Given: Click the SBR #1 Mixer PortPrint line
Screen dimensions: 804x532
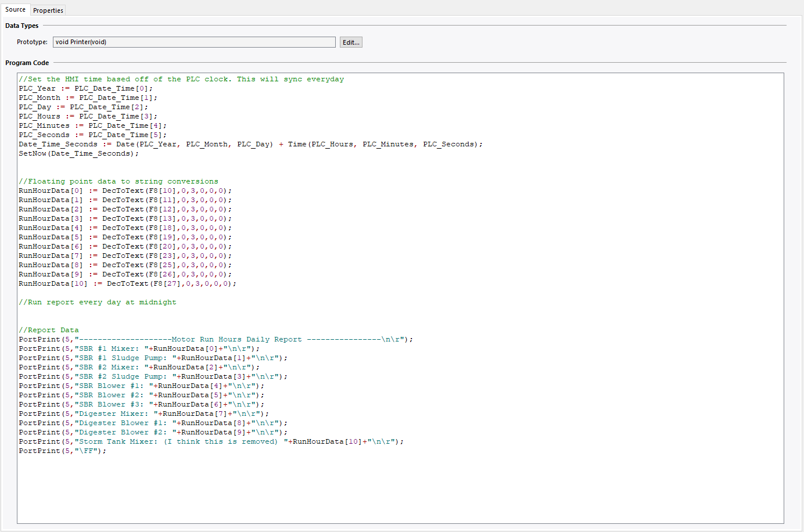Looking at the screenshot, I should point(139,348).
